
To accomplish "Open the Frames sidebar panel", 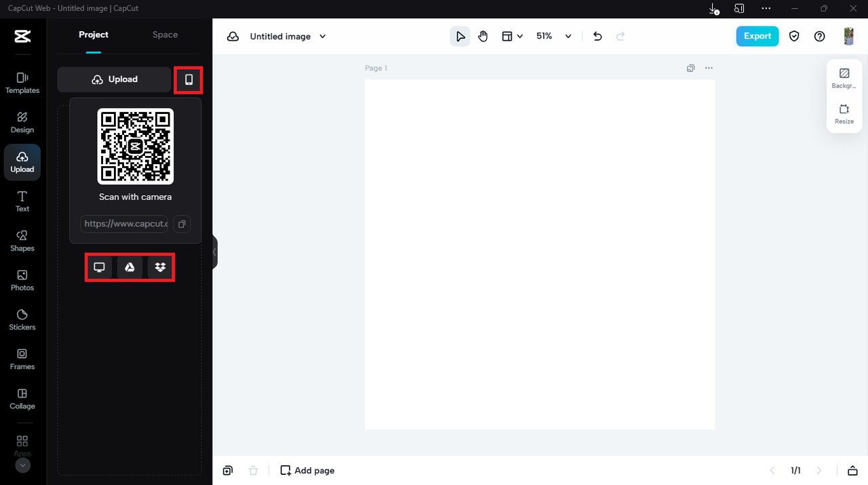I will click(x=22, y=359).
